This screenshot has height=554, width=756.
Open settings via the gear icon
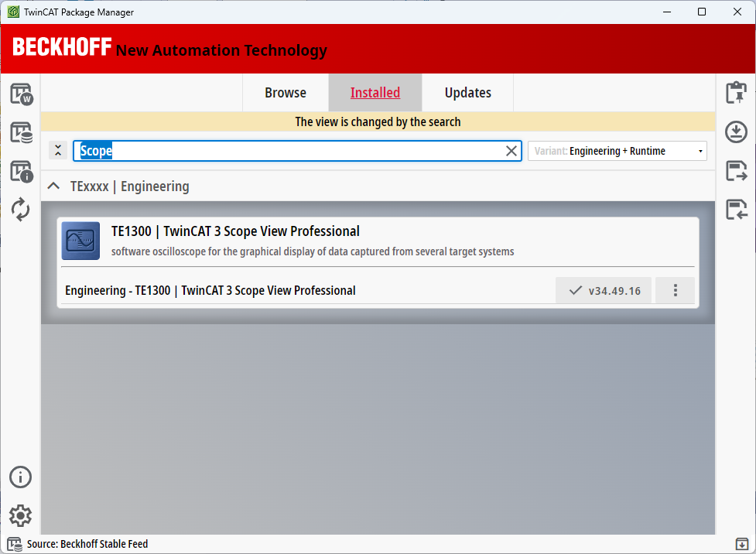pos(21,515)
